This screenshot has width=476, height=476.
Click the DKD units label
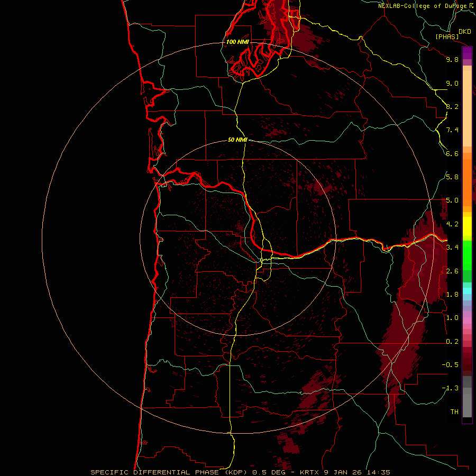point(465,32)
